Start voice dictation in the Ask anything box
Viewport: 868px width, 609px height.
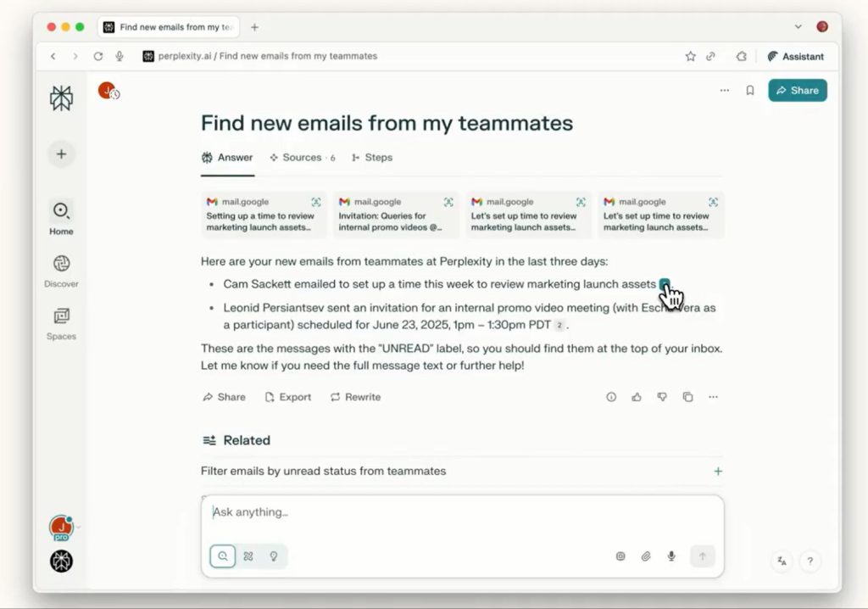coord(671,556)
